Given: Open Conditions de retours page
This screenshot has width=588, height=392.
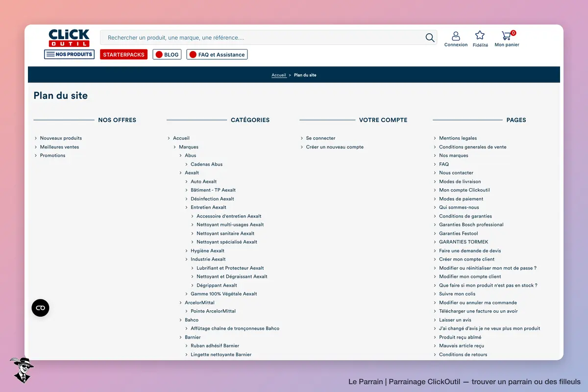Looking at the screenshot, I should click(463, 354).
